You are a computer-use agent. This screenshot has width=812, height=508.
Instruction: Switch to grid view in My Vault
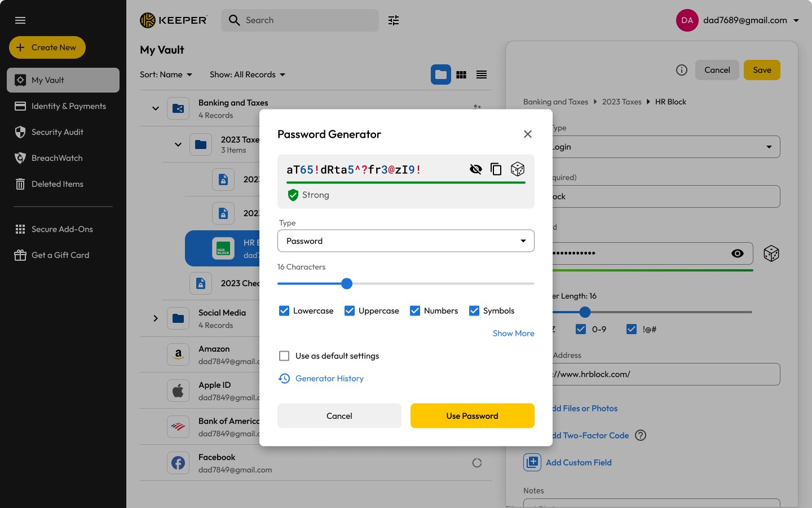click(461, 74)
